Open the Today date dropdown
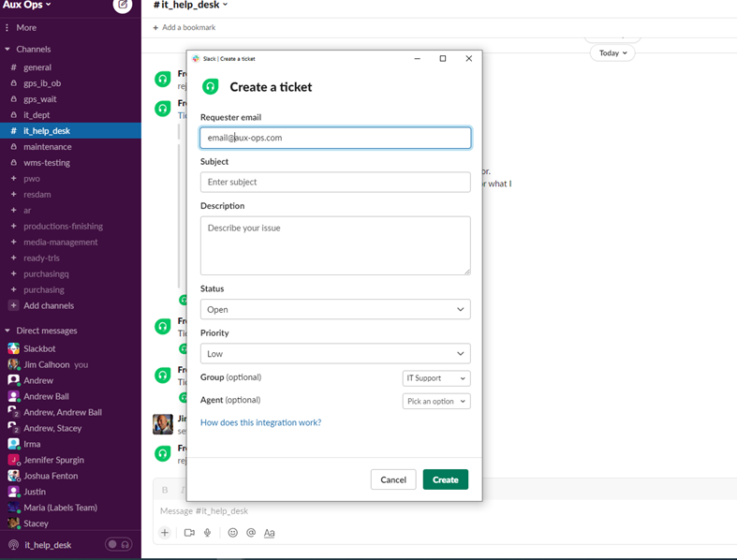This screenshot has height=560, width=737. [612, 53]
